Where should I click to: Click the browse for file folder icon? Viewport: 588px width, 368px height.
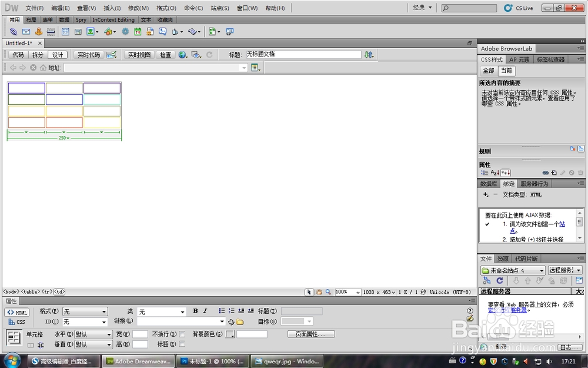pyautogui.click(x=240, y=322)
